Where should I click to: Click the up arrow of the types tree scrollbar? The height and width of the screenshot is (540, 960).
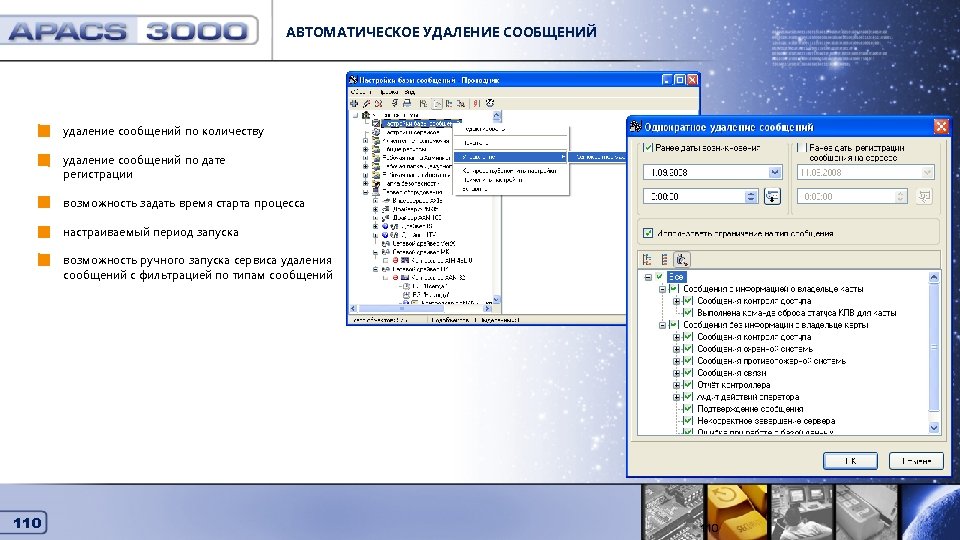(934, 277)
